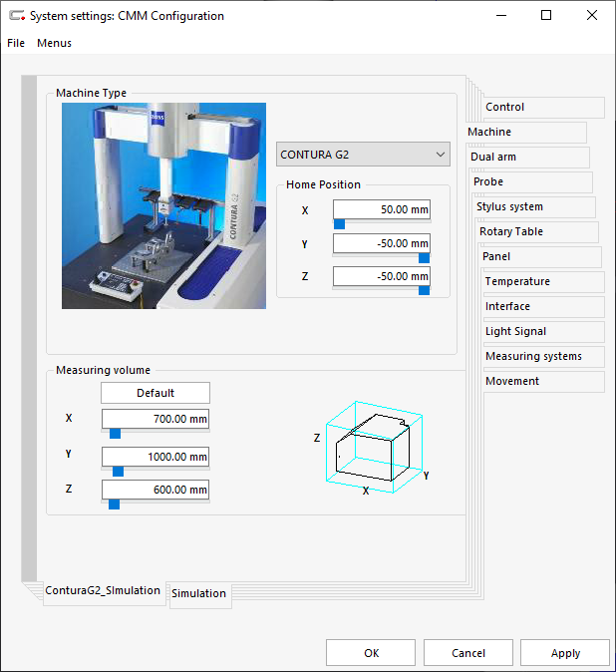Open the File menu
616x672 pixels.
(x=16, y=43)
